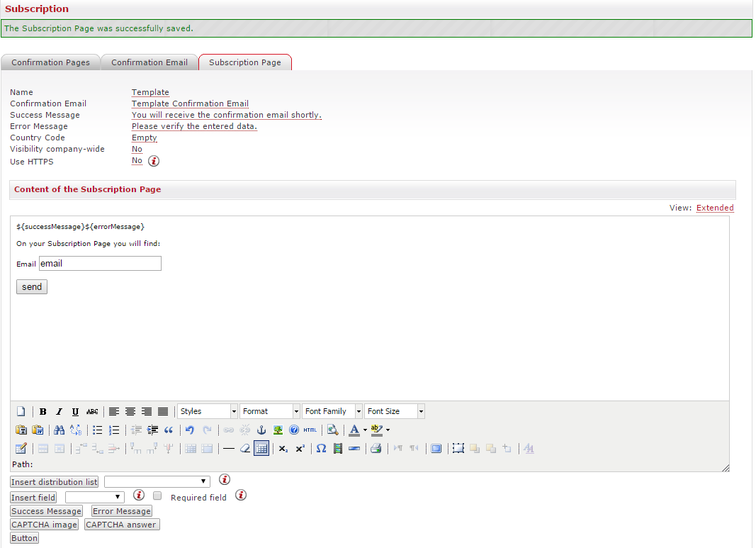Viewport: 756px width, 548px height.
Task: Click the print icon in the toolbar
Action: click(376, 448)
